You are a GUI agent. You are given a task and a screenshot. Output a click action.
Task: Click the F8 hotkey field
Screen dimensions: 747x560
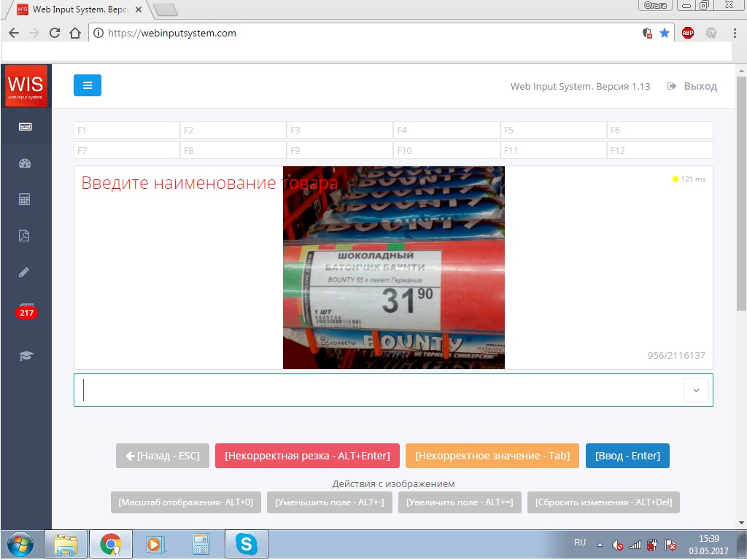point(233,150)
